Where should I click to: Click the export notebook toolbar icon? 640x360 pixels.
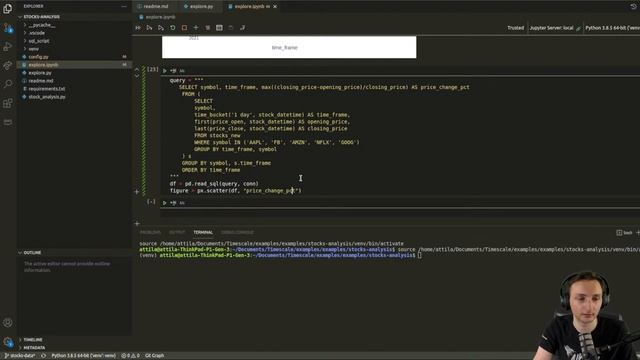click(x=242, y=28)
